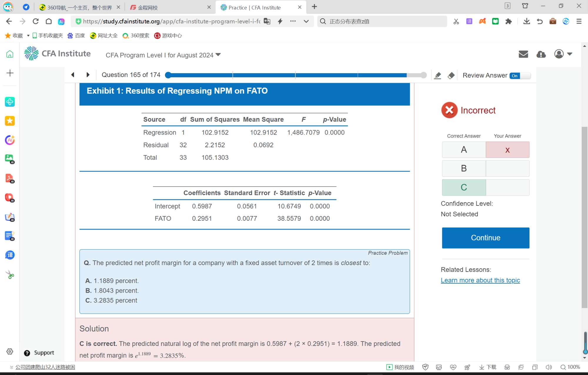The height and width of the screenshot is (375, 588).
Task: Go to previous question arrow
Action: pyautogui.click(x=73, y=75)
